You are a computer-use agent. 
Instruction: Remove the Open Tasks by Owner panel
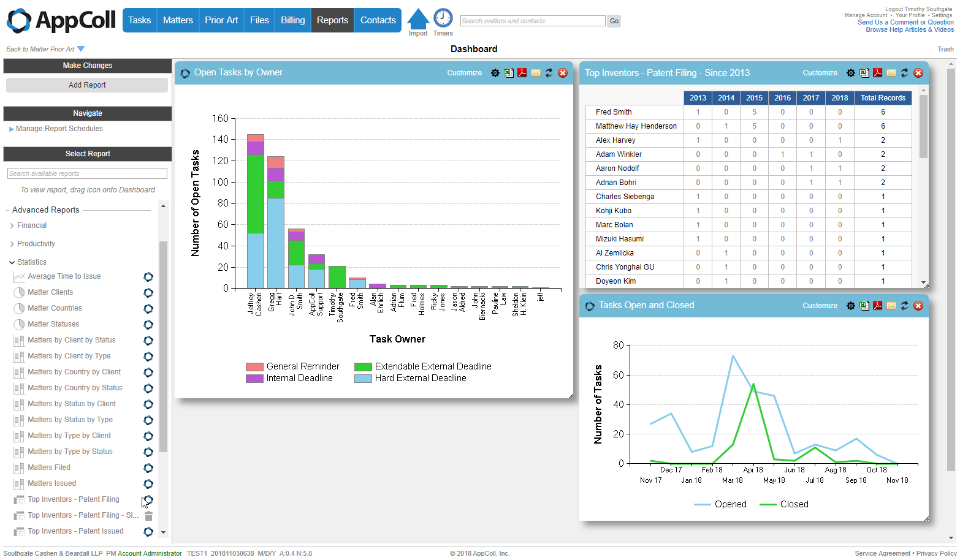[563, 73]
